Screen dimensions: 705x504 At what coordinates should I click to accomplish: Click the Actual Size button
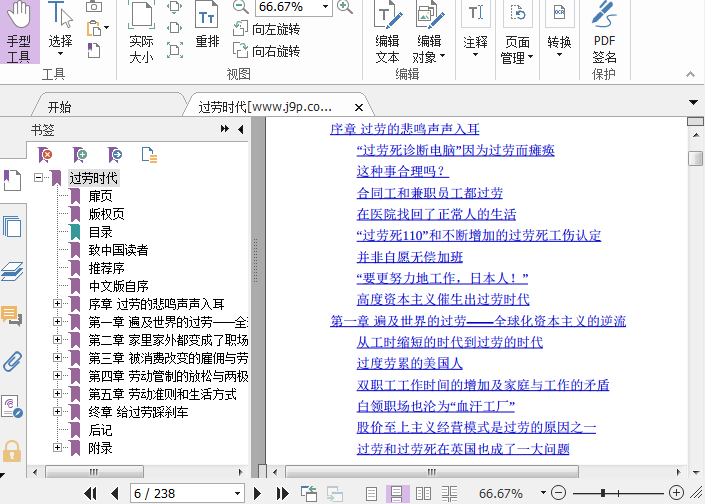pyautogui.click(x=141, y=31)
